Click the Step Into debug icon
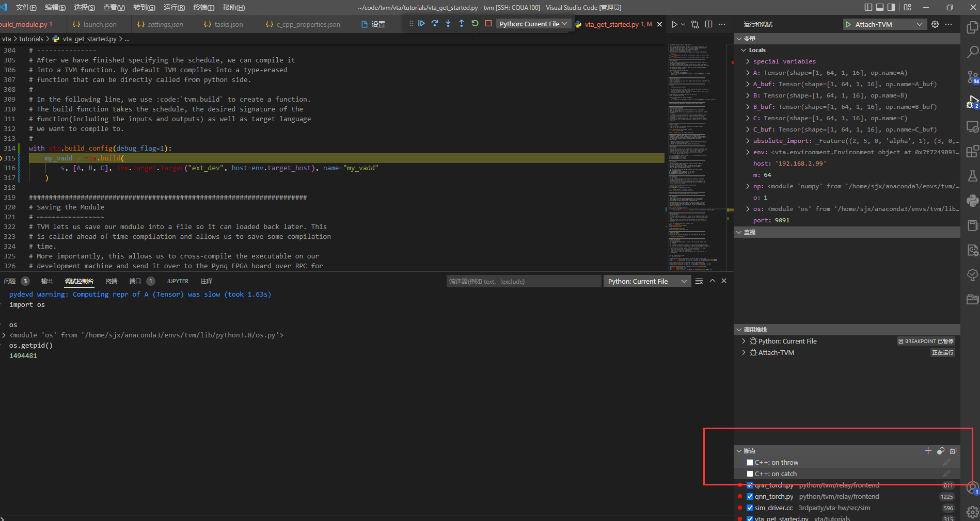980x521 pixels. coord(448,24)
